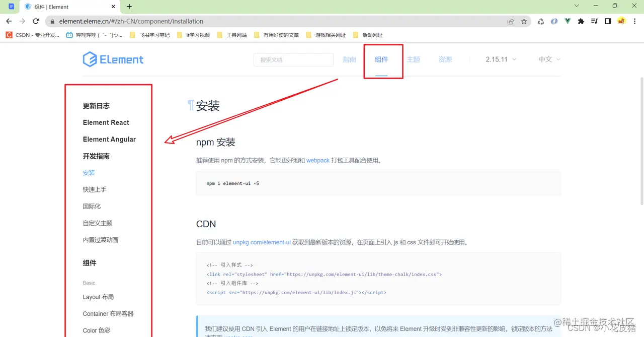Open the 资源 nav tab
The width and height of the screenshot is (644, 337).
pos(445,59)
